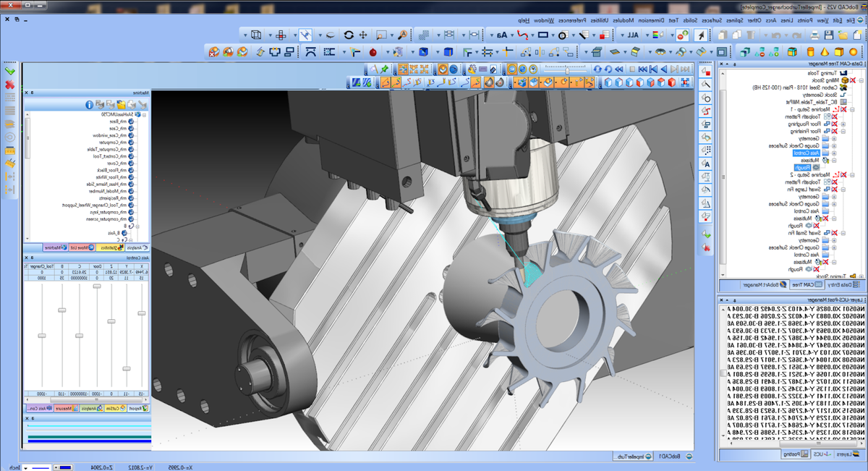Image resolution: width=868 pixels, height=471 pixels.
Task: Open the Move List tab
Action: [x=81, y=247]
